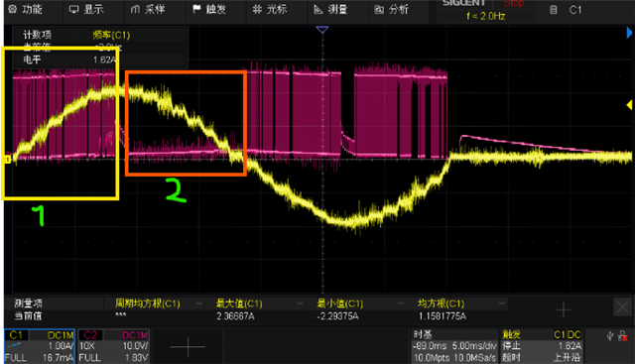The height and width of the screenshot is (364, 635).
Task: Toggle the C1 channel box
Action: coord(40,346)
